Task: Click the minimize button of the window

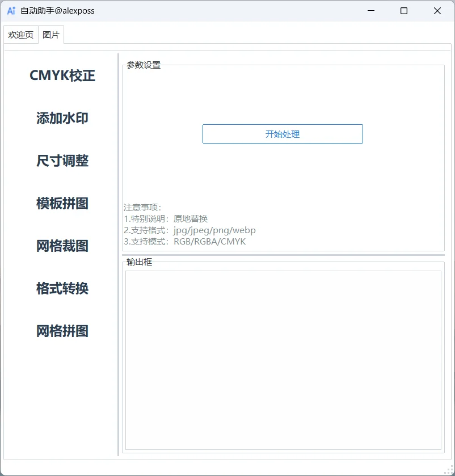Action: tap(370, 11)
